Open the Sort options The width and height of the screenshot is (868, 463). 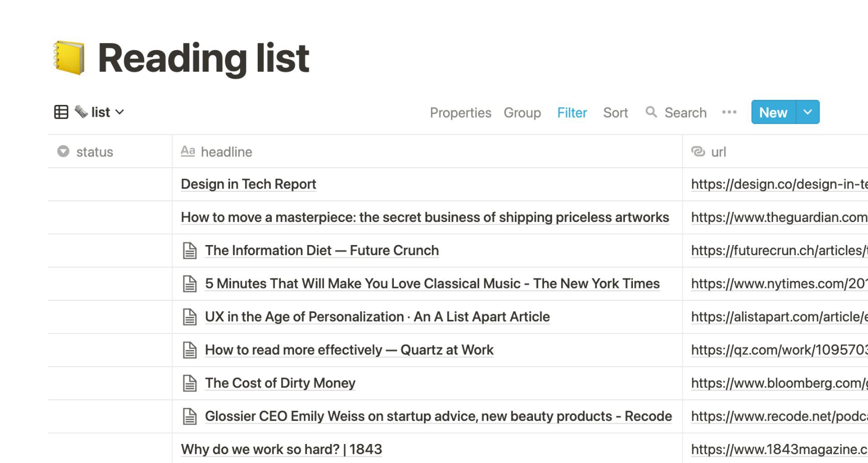pos(615,113)
